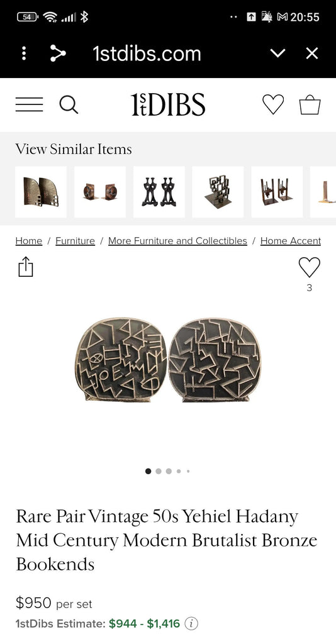
Task: Open the shopping bag cart icon
Action: point(310,104)
